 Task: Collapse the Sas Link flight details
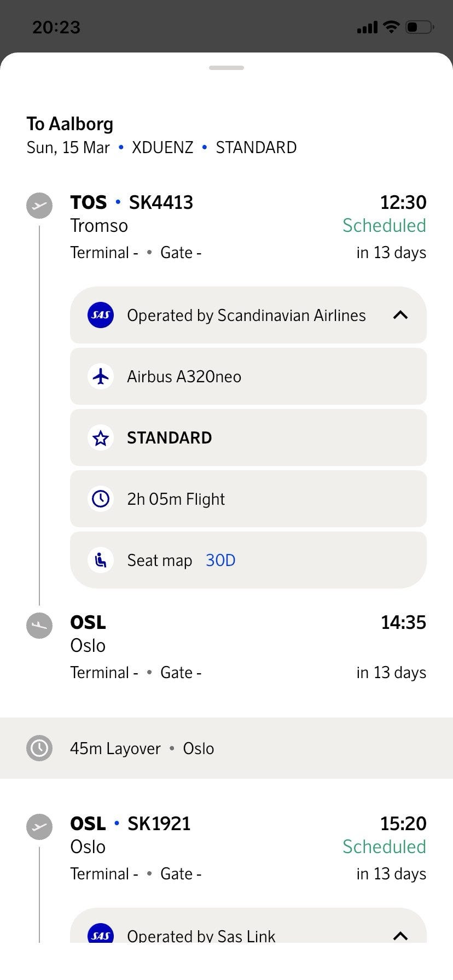click(x=400, y=936)
